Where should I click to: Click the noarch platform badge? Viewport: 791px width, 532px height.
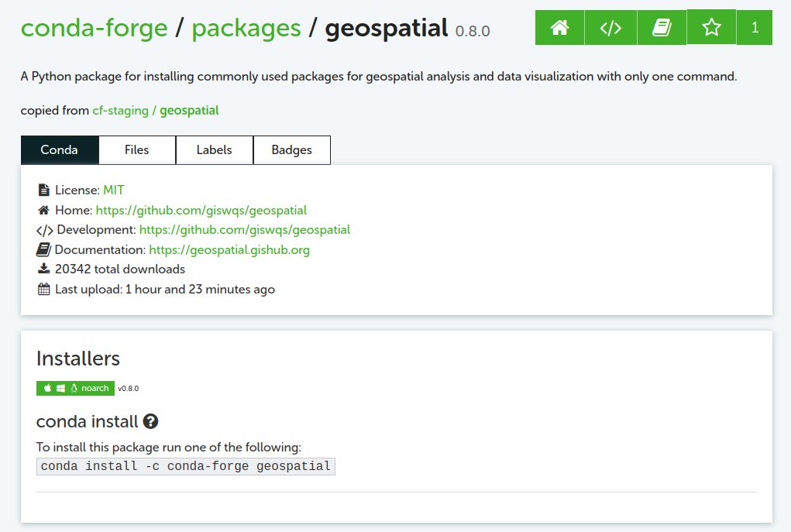pyautogui.click(x=76, y=388)
